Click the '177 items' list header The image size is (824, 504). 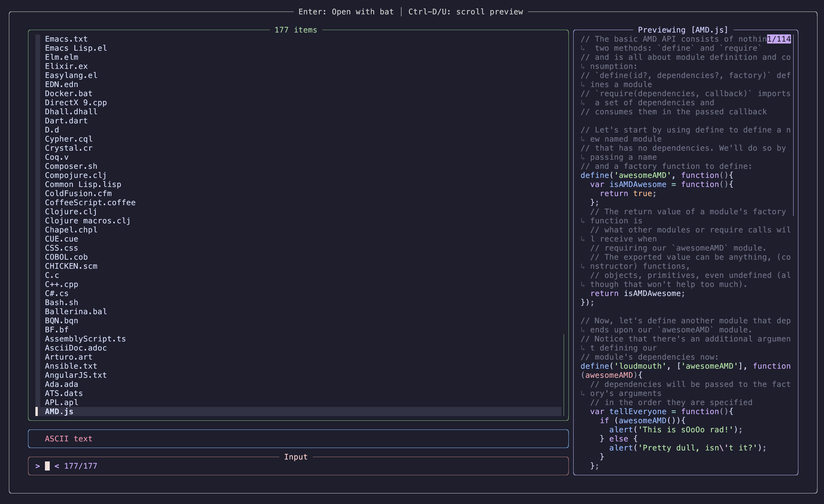coord(296,30)
